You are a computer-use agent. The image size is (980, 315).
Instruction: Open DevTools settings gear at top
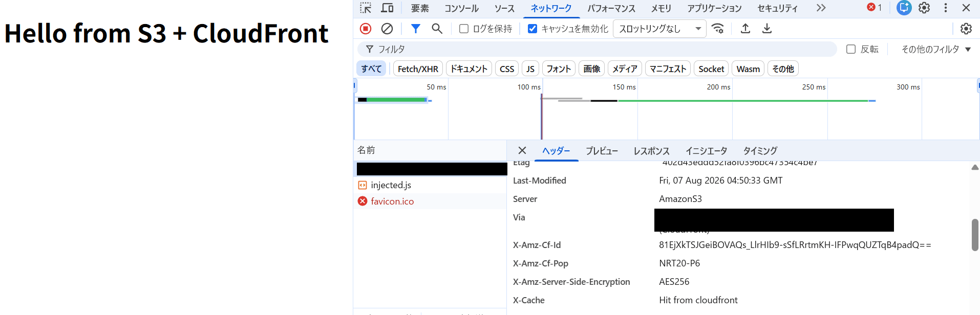tap(924, 8)
